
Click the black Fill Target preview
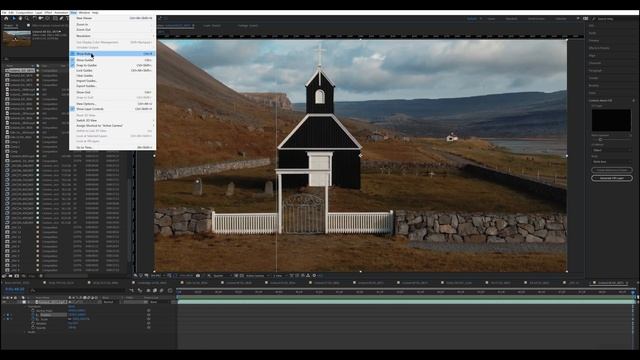(x=611, y=120)
